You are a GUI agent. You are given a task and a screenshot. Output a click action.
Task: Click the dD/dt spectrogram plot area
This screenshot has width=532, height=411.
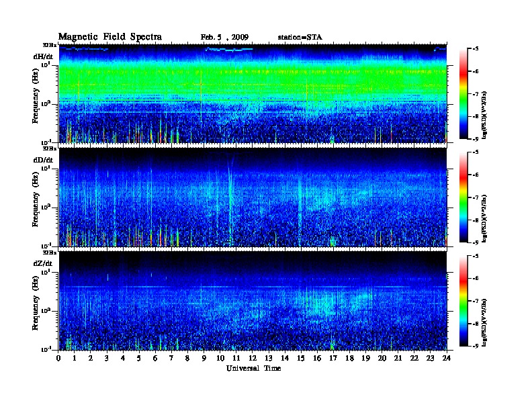tap(253, 197)
